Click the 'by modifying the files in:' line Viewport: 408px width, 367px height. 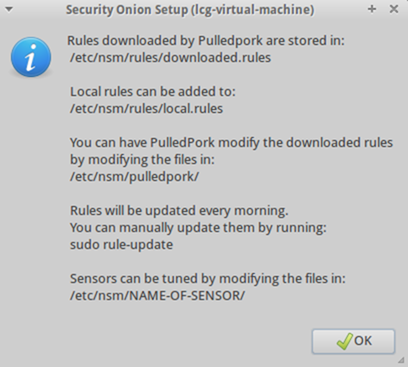142,160
